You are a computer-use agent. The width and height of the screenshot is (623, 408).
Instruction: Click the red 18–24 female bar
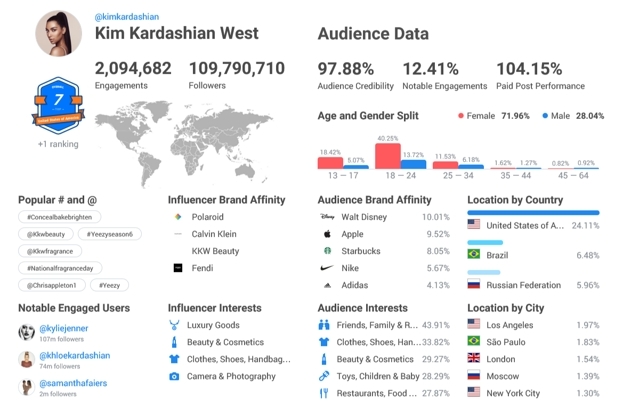(388, 156)
